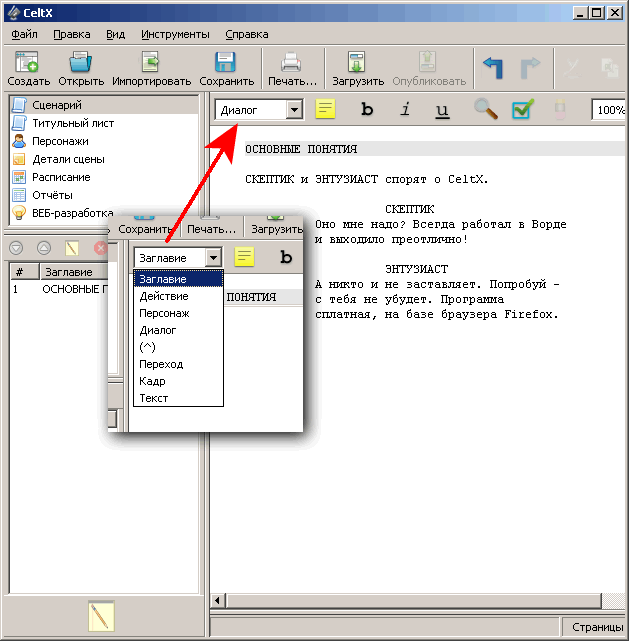Image resolution: width=629 pixels, height=641 pixels.
Task: Click the Заглавие column header
Action: 74,271
